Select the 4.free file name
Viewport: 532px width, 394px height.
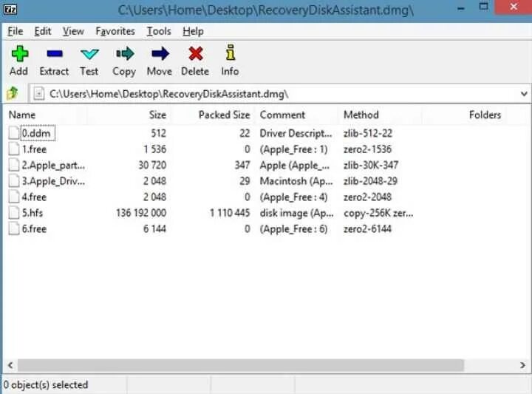(34, 197)
